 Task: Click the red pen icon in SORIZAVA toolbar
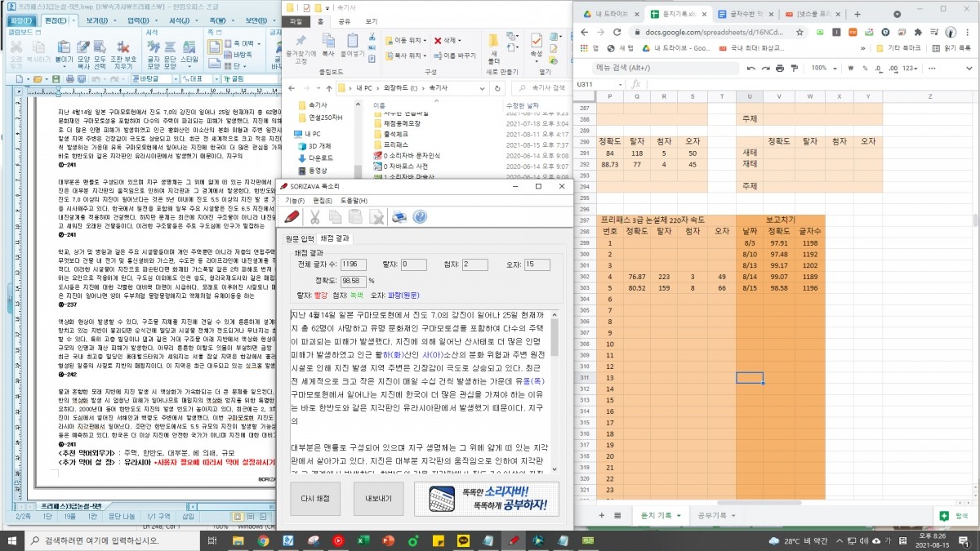pyautogui.click(x=292, y=216)
